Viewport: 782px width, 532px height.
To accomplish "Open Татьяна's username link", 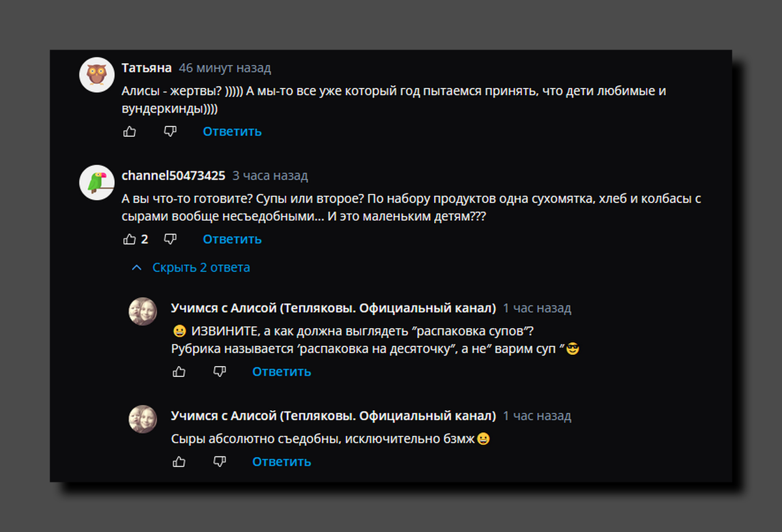I will click(147, 68).
